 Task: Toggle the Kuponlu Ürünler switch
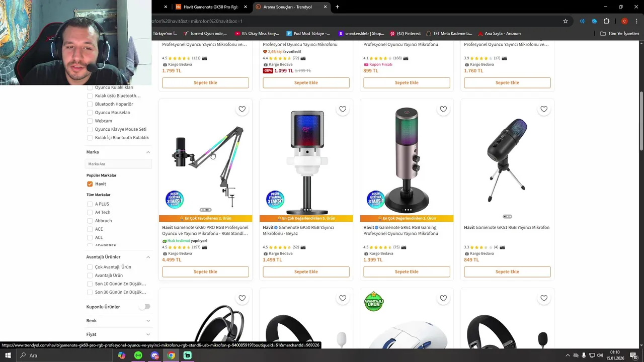(145, 307)
